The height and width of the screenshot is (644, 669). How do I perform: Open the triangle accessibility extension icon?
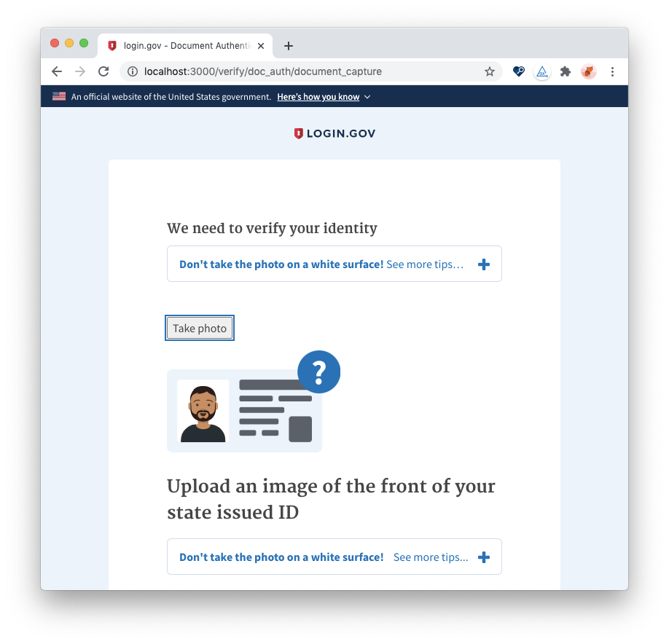(542, 71)
